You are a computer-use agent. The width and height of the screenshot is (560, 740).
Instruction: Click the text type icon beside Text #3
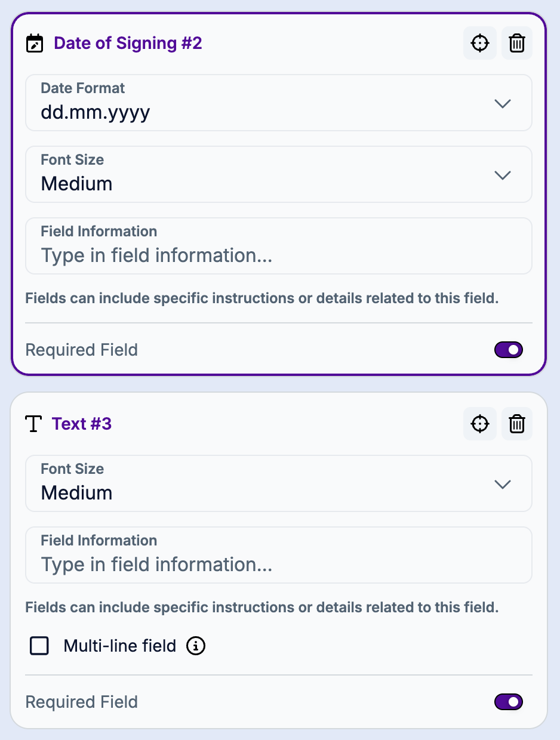34,424
